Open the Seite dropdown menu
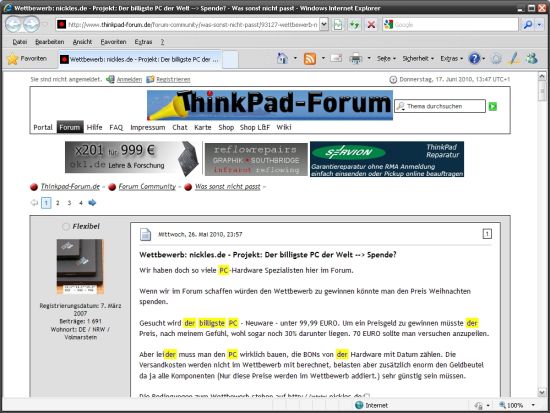Viewport: 550px width, 413px height. 386,59
